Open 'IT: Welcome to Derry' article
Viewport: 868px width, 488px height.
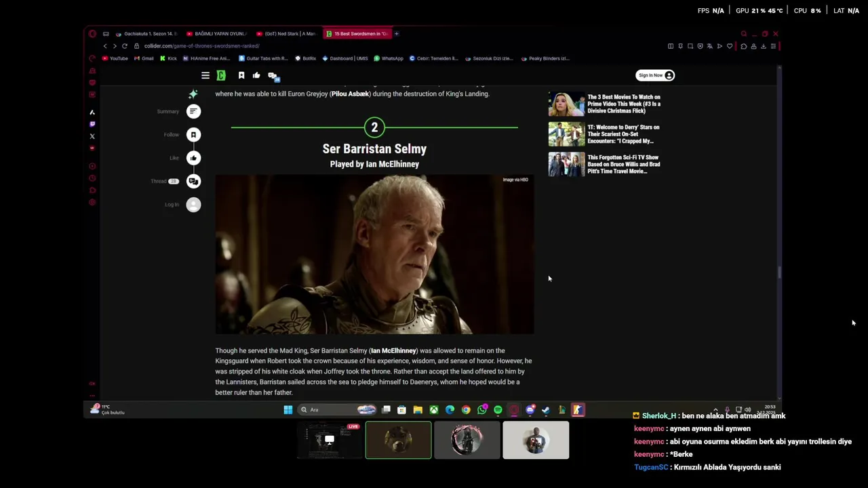click(623, 134)
